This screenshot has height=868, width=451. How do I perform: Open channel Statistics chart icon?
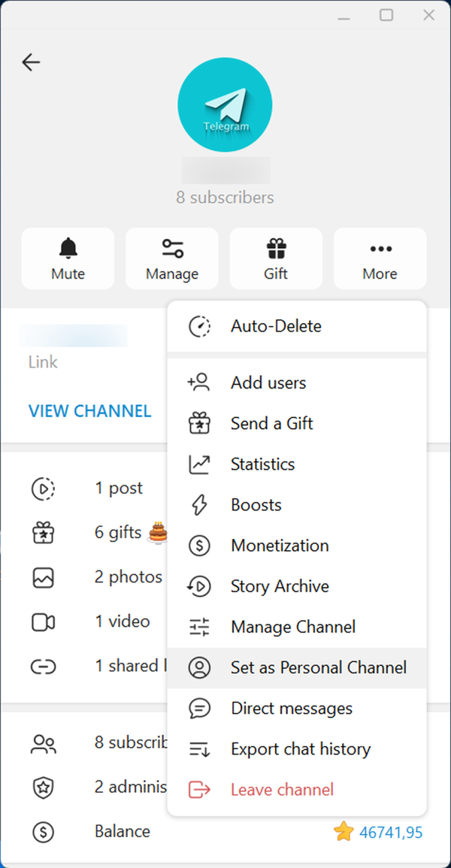point(199,464)
